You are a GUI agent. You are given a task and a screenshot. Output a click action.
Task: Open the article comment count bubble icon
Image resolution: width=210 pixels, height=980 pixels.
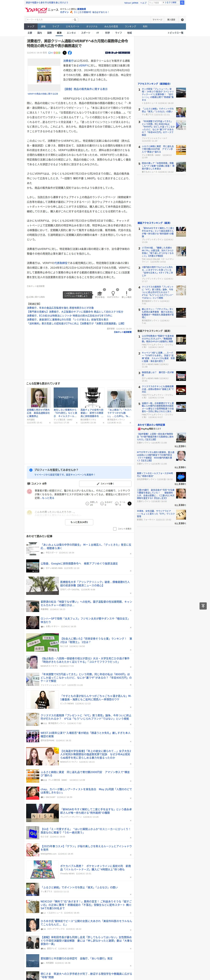point(50,53)
